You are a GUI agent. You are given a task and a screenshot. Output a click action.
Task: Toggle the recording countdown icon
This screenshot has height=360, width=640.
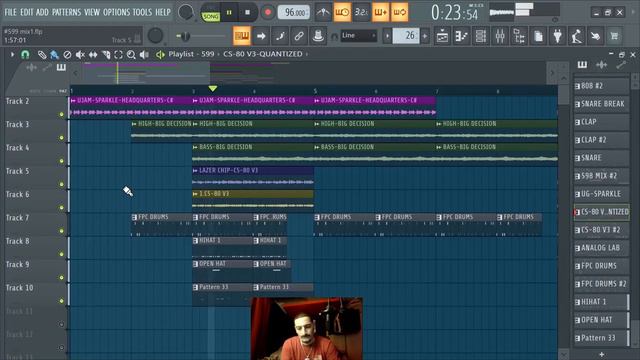tap(361, 13)
